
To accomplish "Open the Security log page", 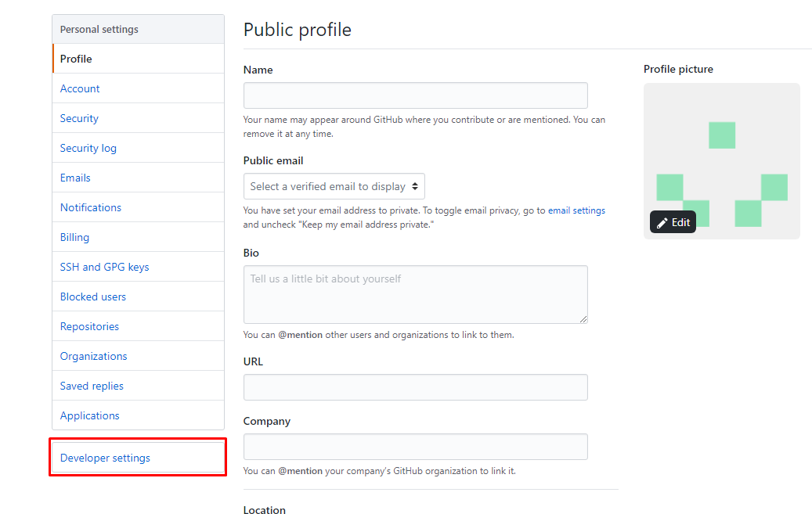I will 88,148.
